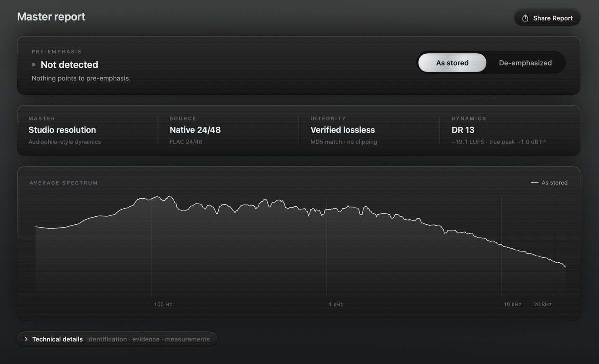Click the Not detected pre-emphasis status
599x364 pixels.
coord(70,64)
